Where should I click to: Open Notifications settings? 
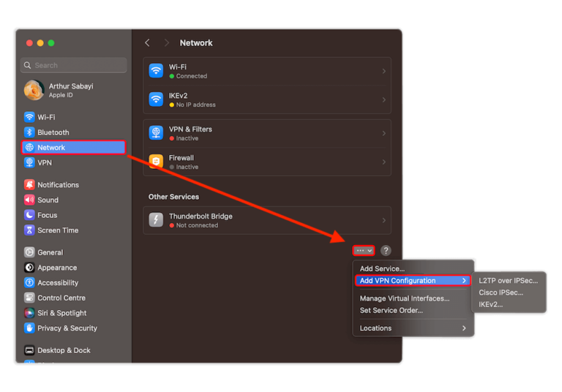tap(73, 185)
